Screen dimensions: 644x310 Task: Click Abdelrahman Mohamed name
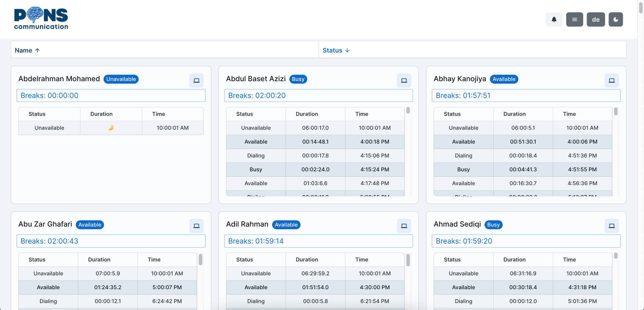pos(59,79)
